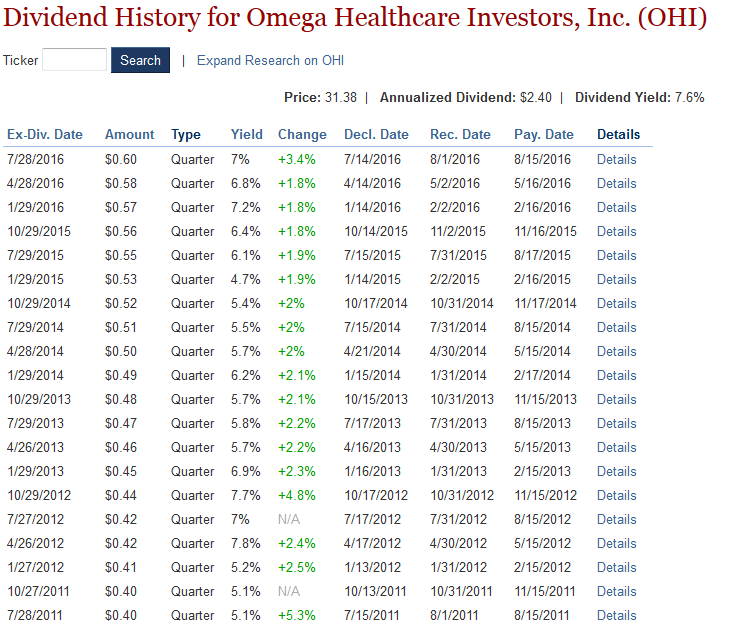
Task: View Details for 1/29/2015 dividend row
Action: 616,279
